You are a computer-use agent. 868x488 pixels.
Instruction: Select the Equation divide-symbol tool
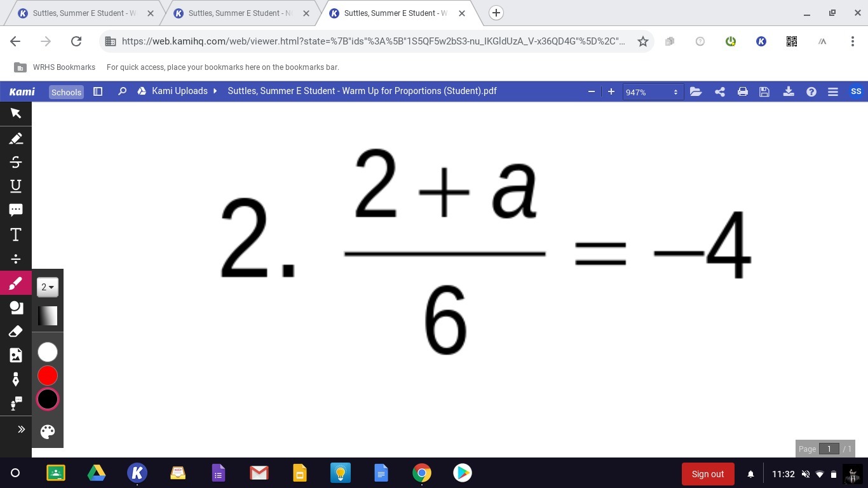pos(16,259)
